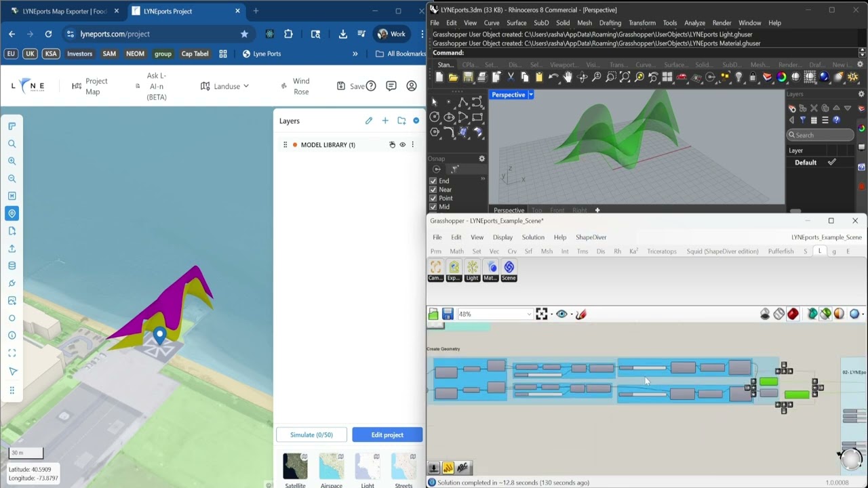Image resolution: width=868 pixels, height=488 pixels.
Task: Toggle Grasshopper wireframe preview icon
Action: click(779, 314)
